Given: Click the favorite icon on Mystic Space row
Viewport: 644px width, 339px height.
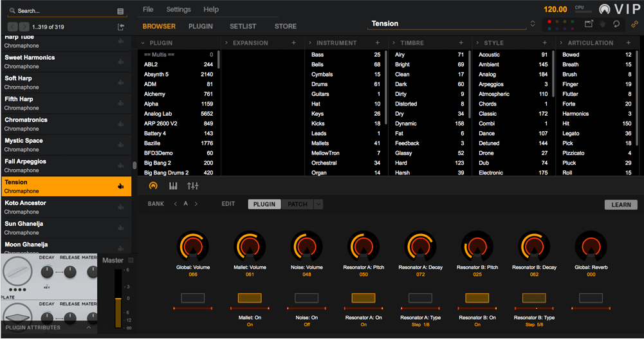Looking at the screenshot, I should point(121,145).
